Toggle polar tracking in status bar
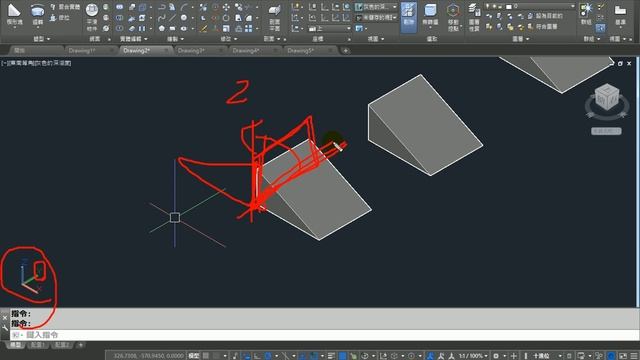 pyautogui.click(x=268, y=356)
